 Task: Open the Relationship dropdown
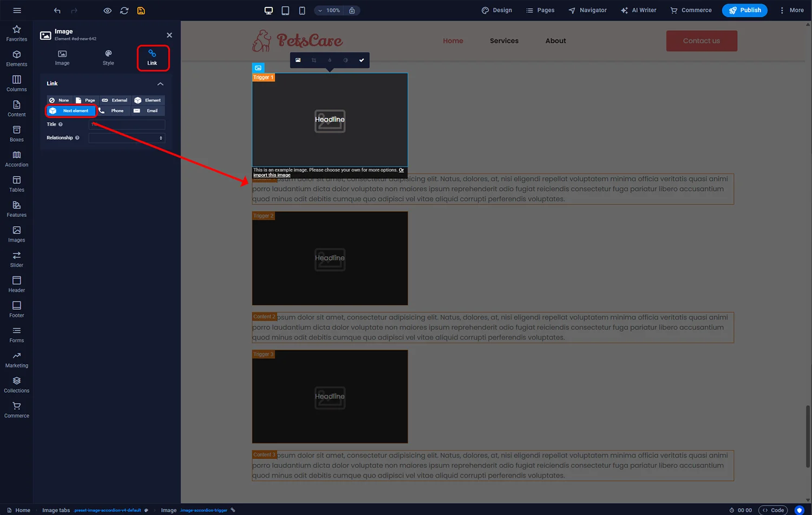click(x=127, y=138)
